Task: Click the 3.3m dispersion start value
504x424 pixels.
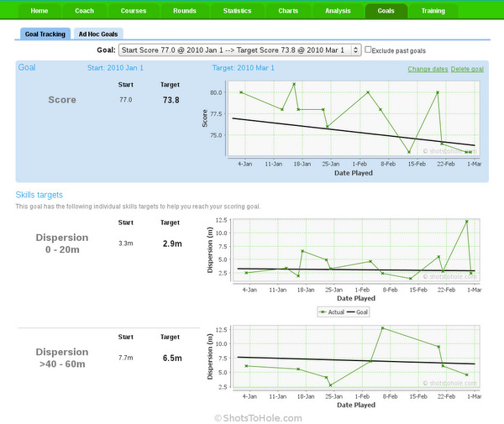Action: coord(126,243)
